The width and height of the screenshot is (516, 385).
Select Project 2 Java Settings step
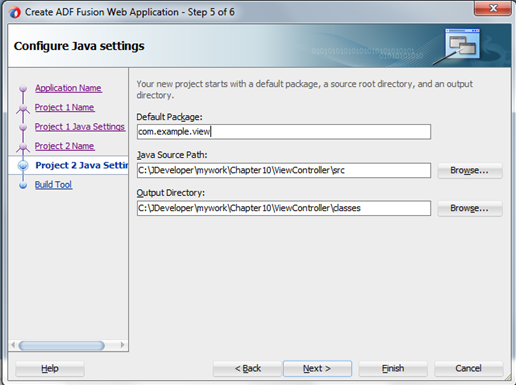[82, 165]
